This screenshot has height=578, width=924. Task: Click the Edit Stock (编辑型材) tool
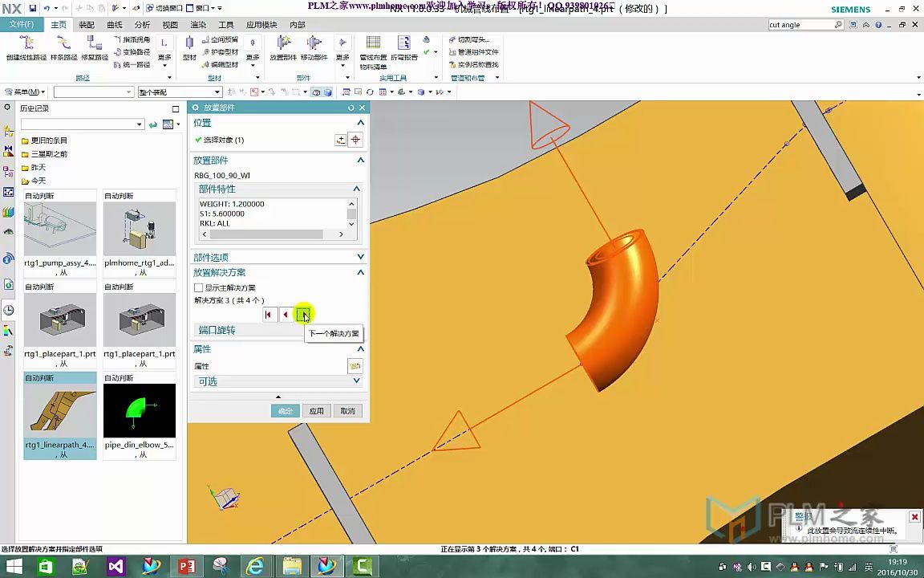pos(220,64)
